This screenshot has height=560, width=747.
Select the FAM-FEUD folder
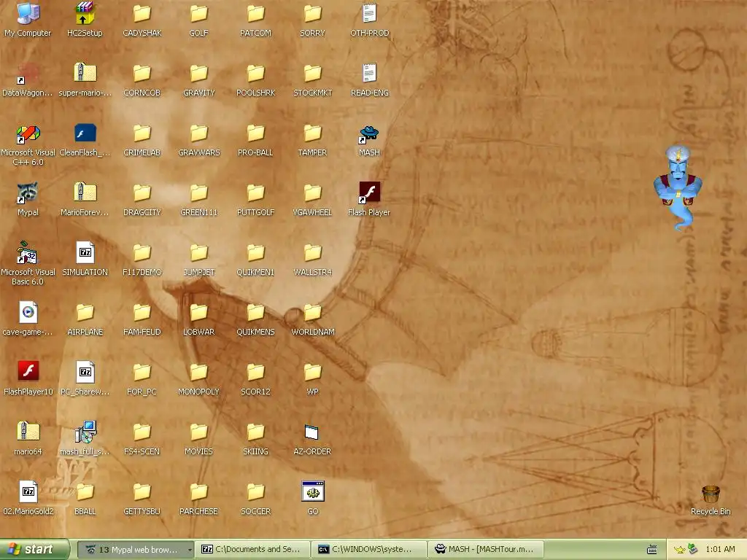[142, 312]
